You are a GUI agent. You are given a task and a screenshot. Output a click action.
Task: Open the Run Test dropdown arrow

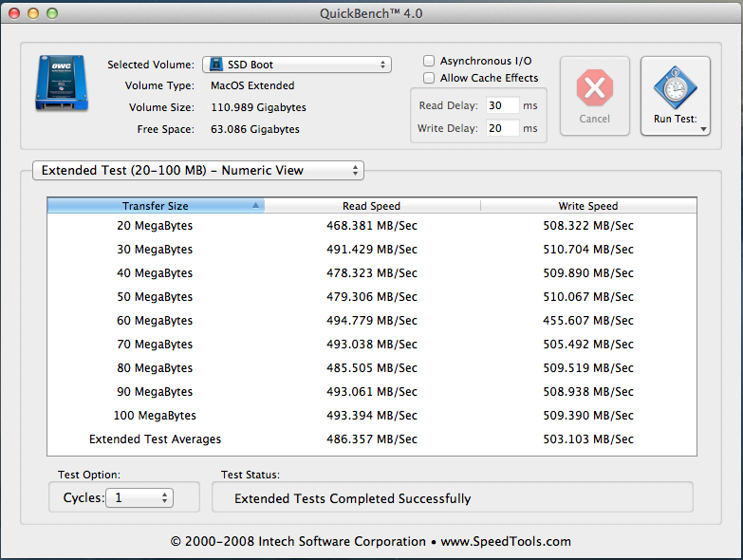[704, 129]
